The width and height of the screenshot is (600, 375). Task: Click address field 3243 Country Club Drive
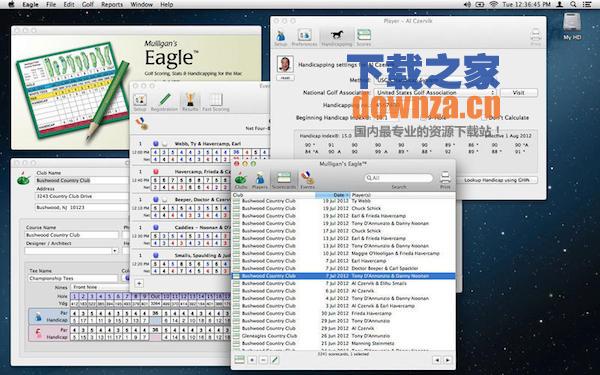81,196
